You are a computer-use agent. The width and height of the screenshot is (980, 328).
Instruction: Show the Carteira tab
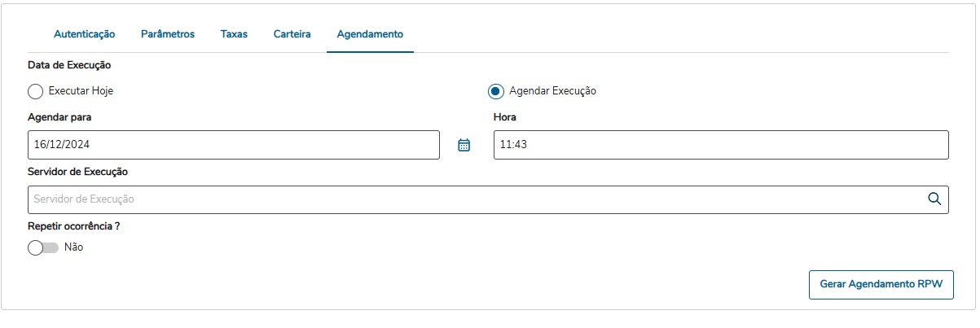tap(292, 34)
